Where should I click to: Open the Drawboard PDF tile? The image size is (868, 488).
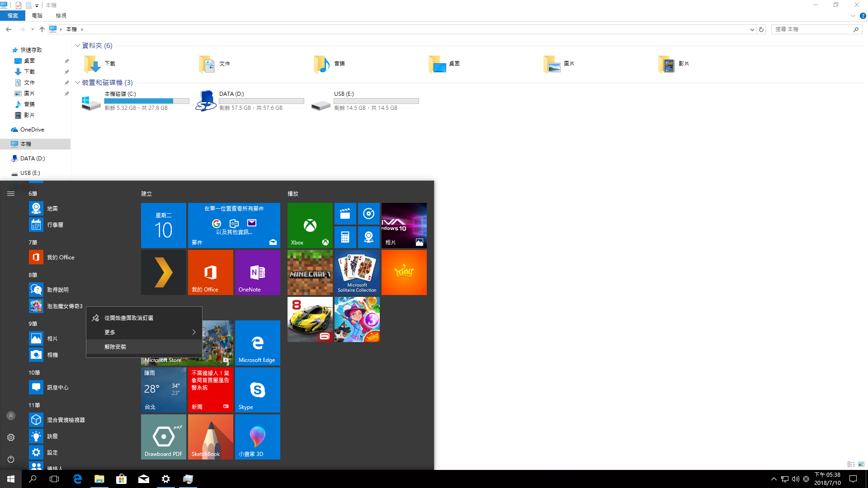pyautogui.click(x=163, y=436)
